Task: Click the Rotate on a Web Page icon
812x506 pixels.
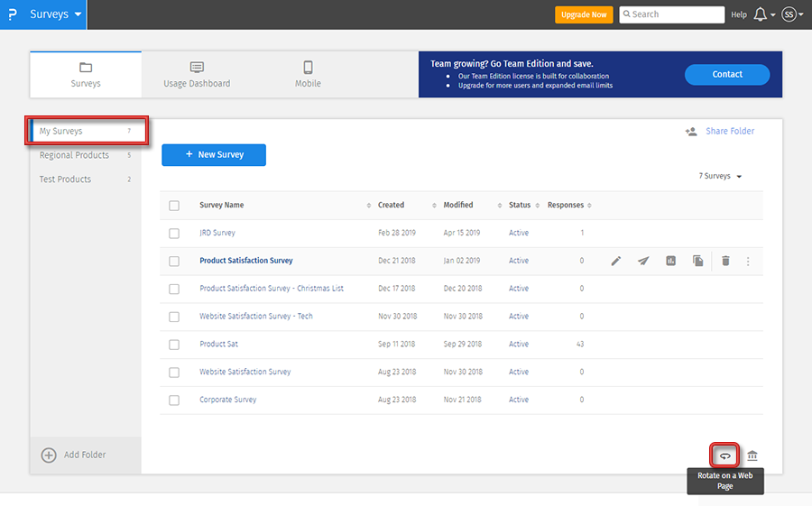Action: coord(724,455)
